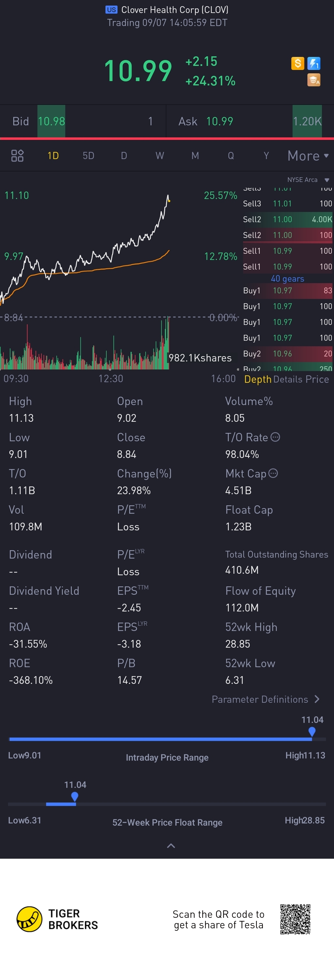
Task: Expand the More chart periods dropdown
Action: click(308, 156)
